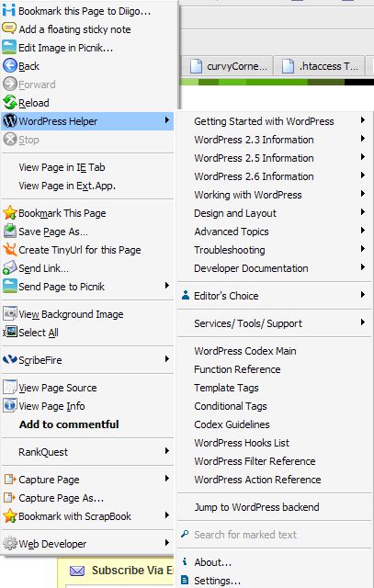The width and height of the screenshot is (374, 588).
Task: Open the WordPress Codex Main entry
Action: [245, 351]
